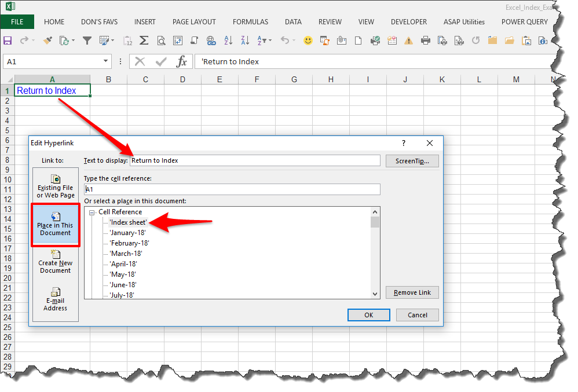Open the Paste options dropdown arrow
This screenshot has width=578, height=392.
74,41
